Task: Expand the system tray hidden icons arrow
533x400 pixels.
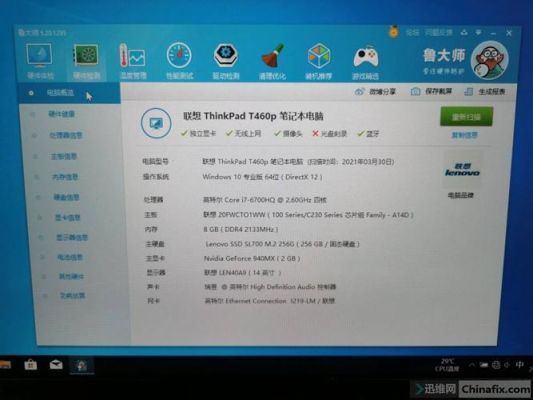Action: 472,365
